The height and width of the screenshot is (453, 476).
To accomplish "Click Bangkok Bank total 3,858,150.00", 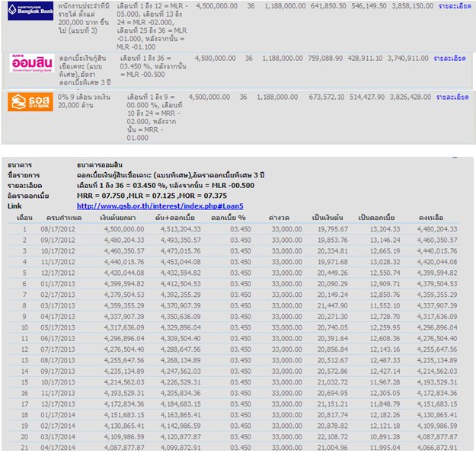I will [412, 6].
